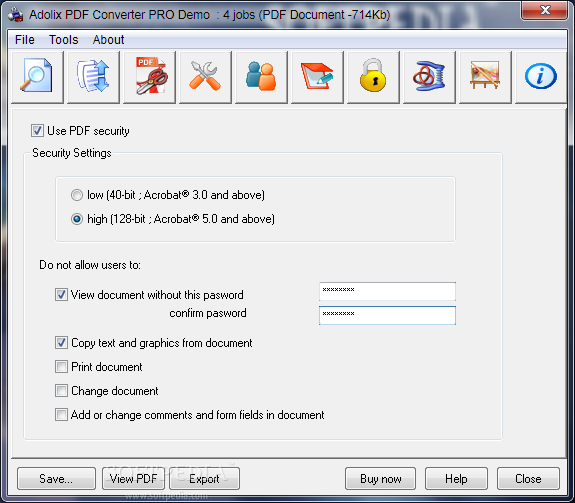Screen dimensions: 575x503
Task: Click the compression clamp icon
Action: pos(429,77)
